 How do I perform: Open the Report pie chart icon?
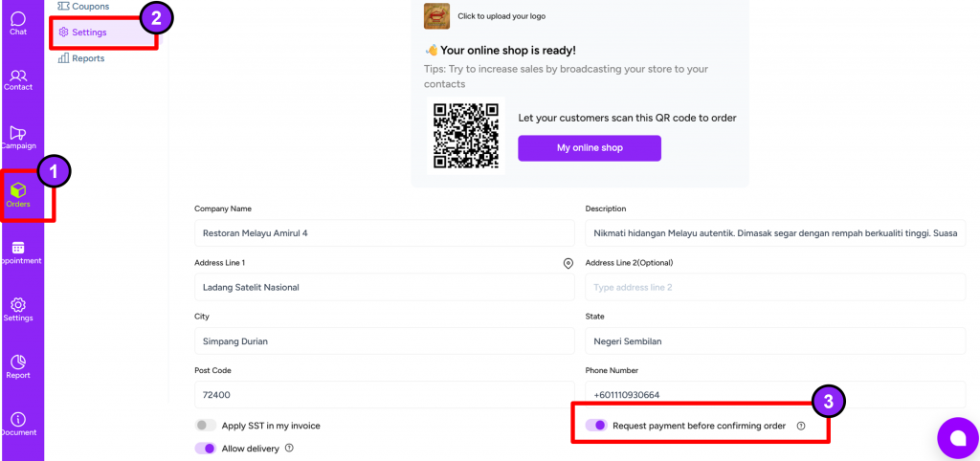tap(18, 365)
